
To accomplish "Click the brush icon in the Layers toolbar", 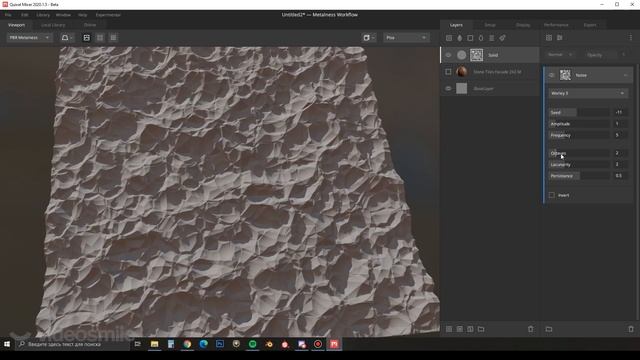I will click(502, 38).
